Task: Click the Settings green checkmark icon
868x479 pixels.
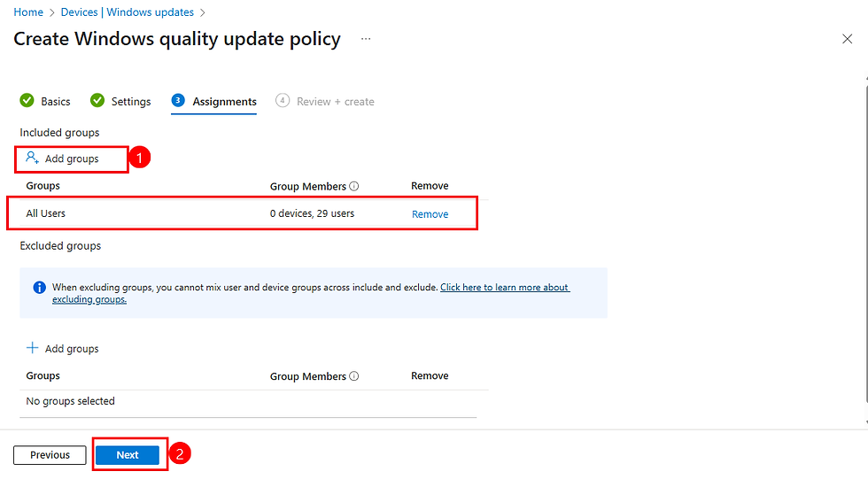Action: point(97,100)
